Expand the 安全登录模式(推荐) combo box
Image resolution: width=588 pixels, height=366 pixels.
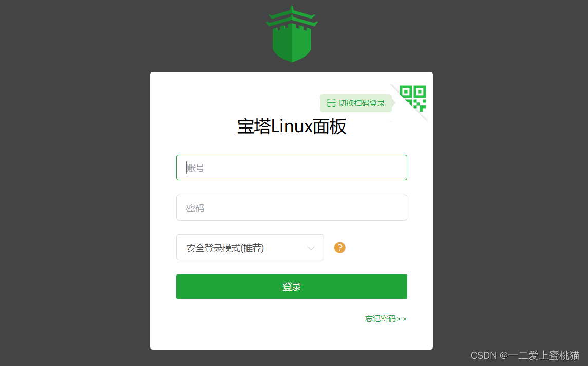coord(250,247)
